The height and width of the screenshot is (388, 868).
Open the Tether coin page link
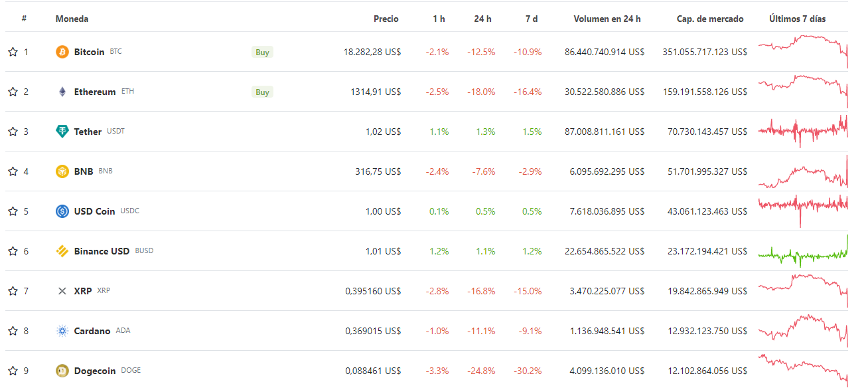(x=88, y=132)
